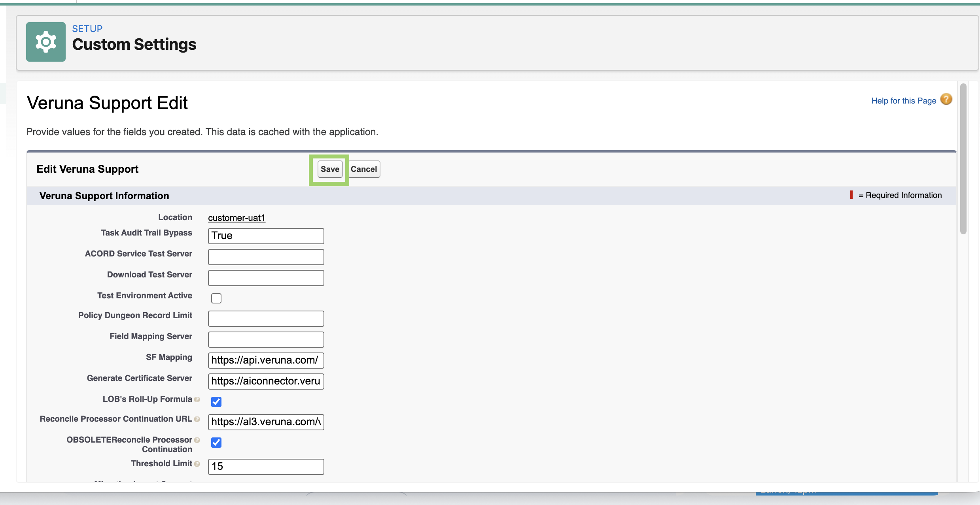The height and width of the screenshot is (505, 980).
Task: Uncheck the LOB's Roll-Up Formula checkbox
Action: 216,401
